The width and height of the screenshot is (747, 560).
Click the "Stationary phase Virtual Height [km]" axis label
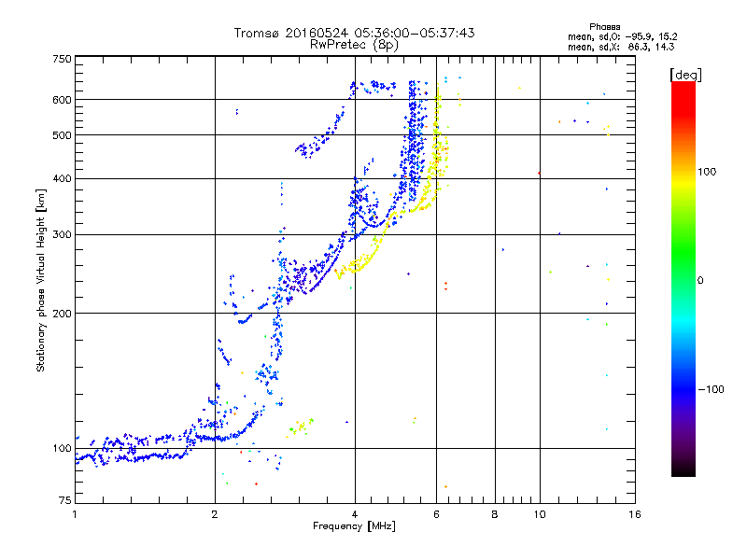click(41, 280)
